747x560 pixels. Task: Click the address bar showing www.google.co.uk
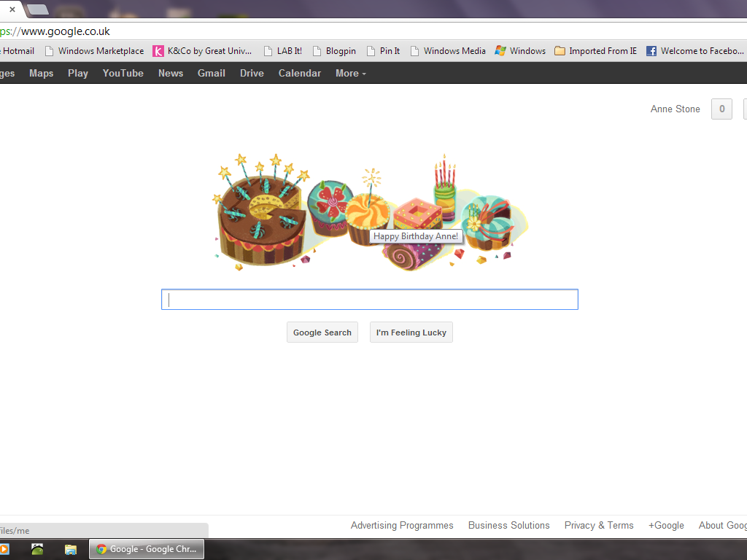coord(373,31)
